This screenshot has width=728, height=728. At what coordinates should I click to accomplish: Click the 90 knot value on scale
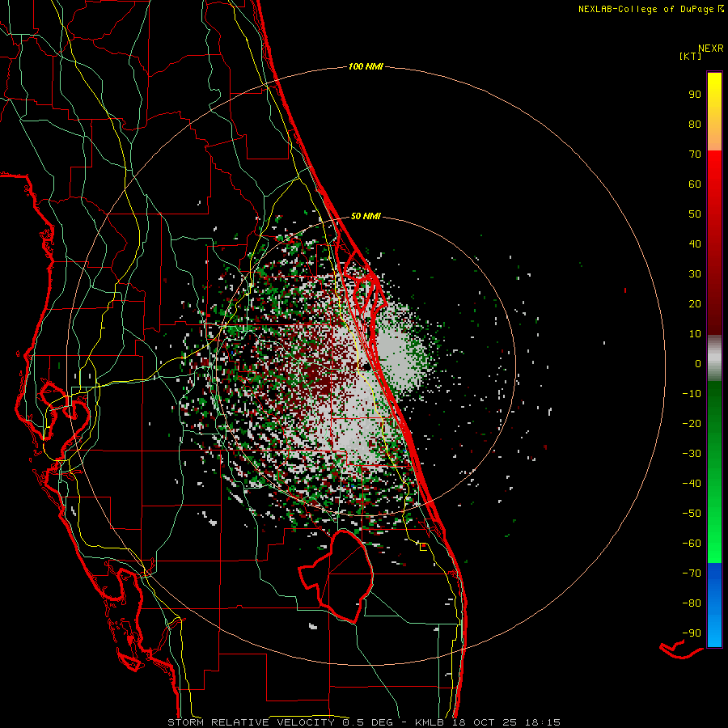[x=695, y=95]
